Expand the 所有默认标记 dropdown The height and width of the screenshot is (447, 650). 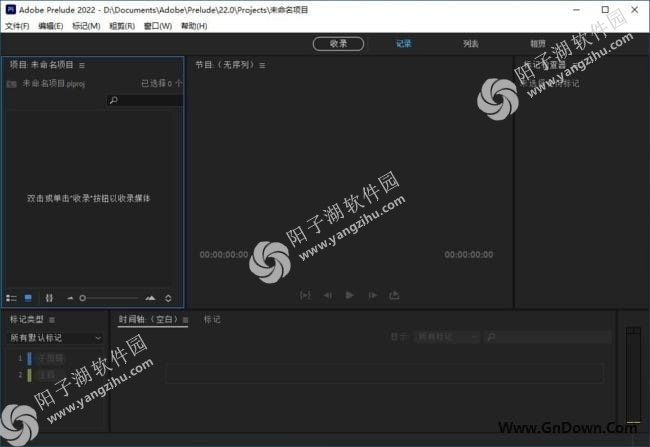[x=55, y=338]
